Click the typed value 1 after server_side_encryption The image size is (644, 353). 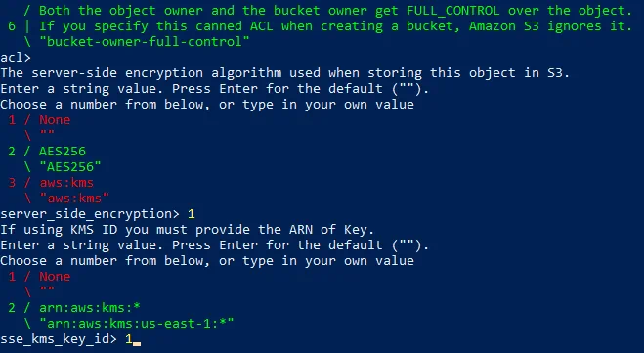pyautogui.click(x=192, y=214)
